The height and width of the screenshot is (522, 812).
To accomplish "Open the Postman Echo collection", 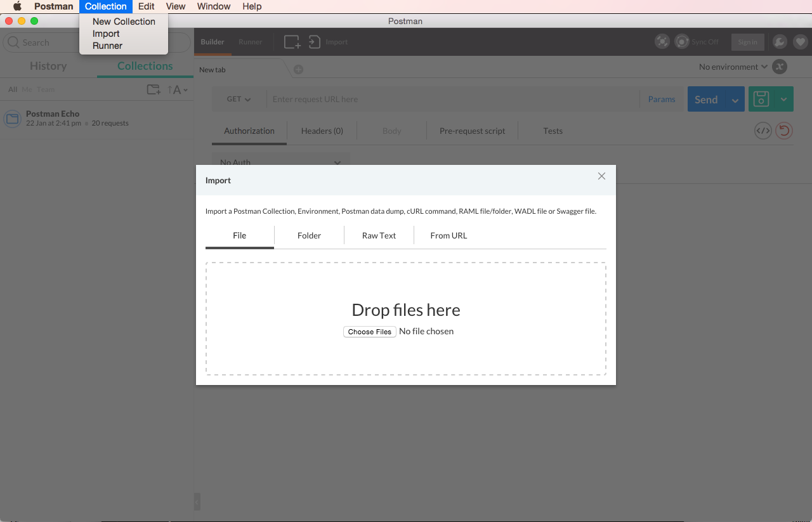I will [96, 118].
